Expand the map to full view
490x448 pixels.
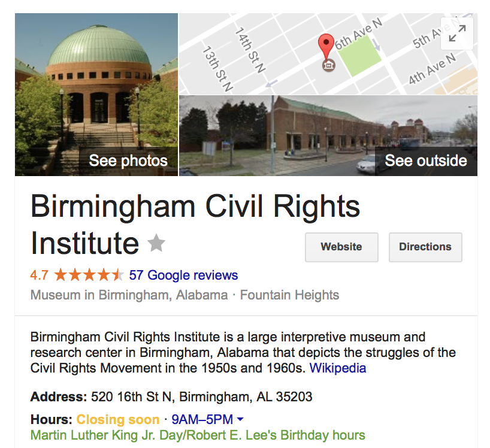[x=457, y=34]
